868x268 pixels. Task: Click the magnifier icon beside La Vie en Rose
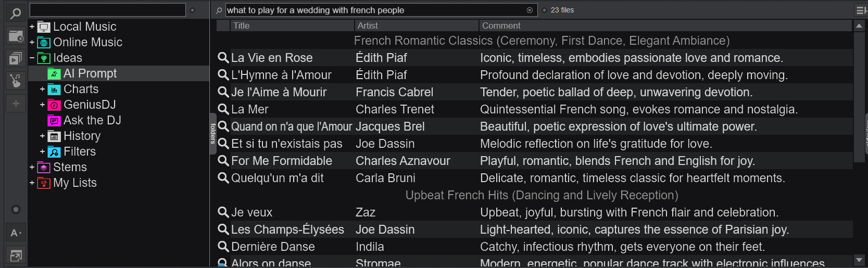pyautogui.click(x=223, y=58)
